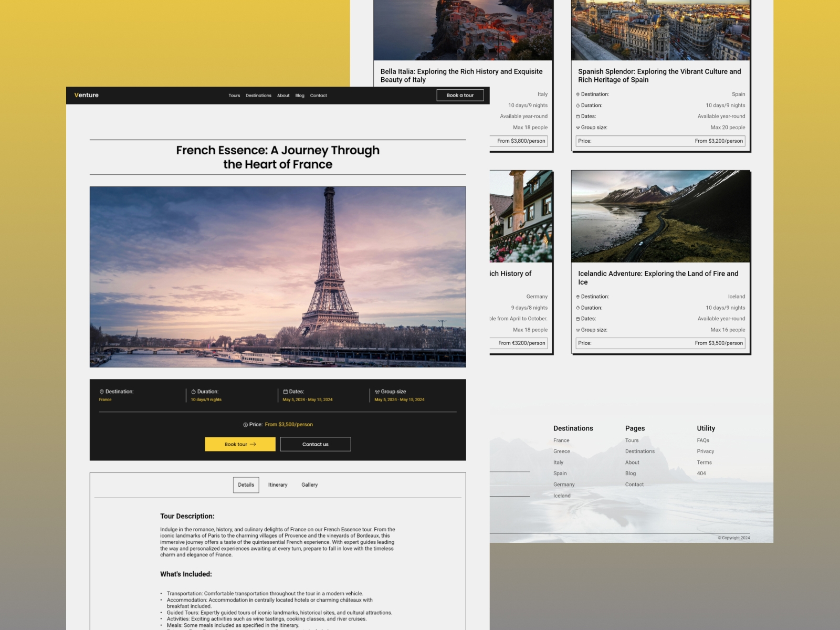
Task: Click Book a tour in the header
Action: point(460,95)
